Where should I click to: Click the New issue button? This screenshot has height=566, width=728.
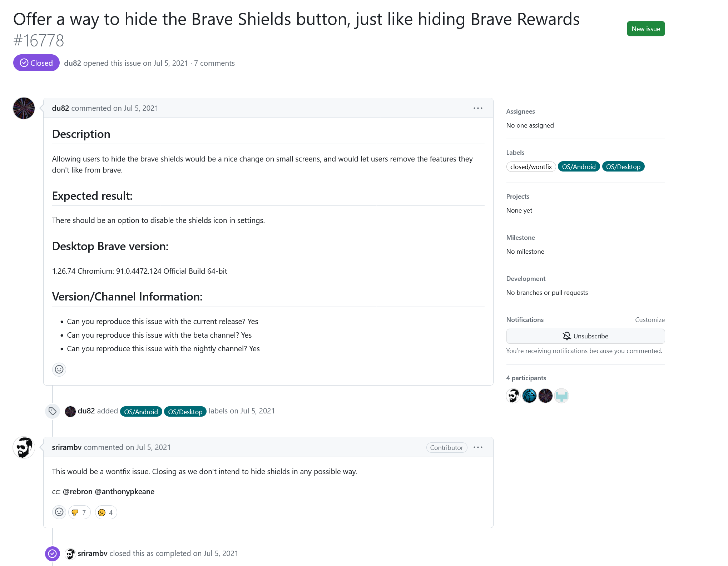click(645, 29)
